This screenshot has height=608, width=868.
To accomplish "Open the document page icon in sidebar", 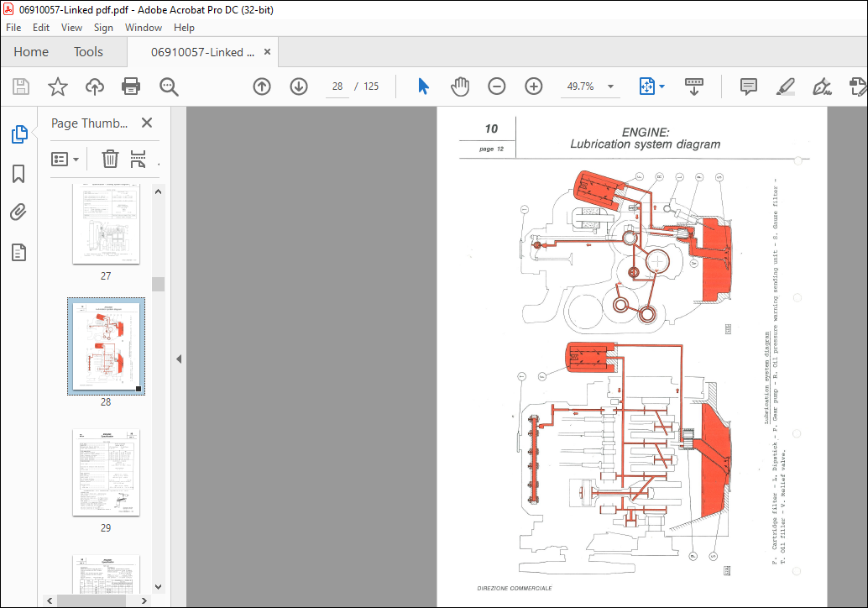I will pyautogui.click(x=18, y=253).
